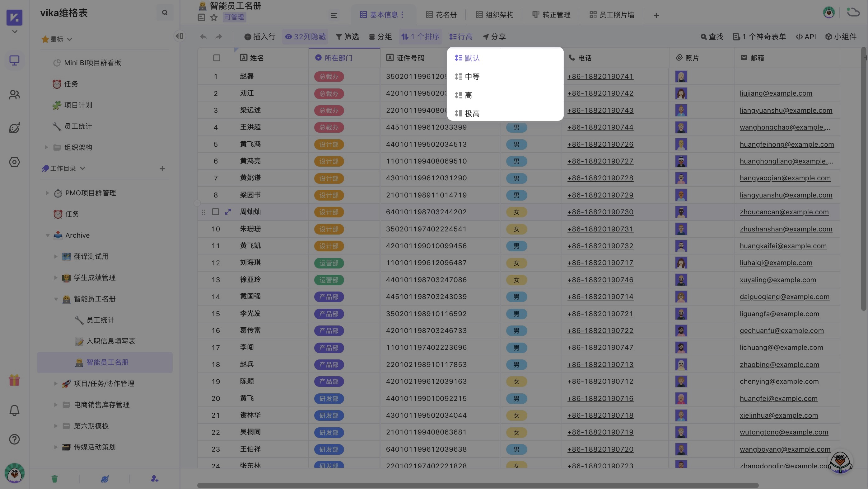Open the API panel icon

point(799,36)
